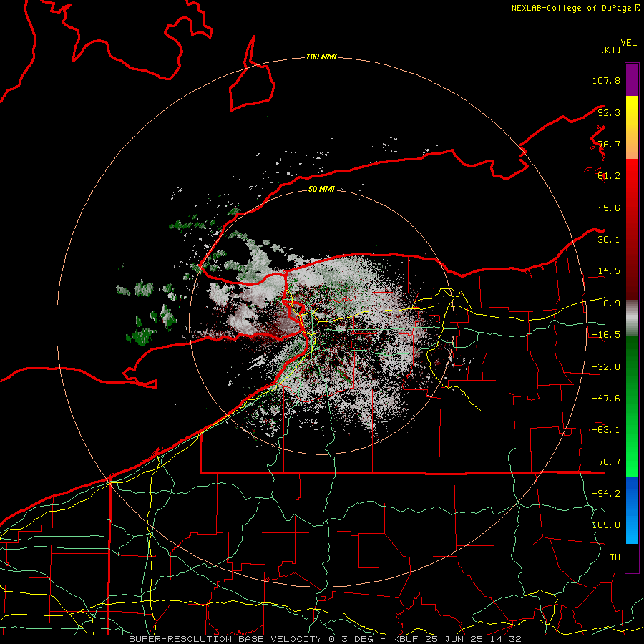Click the VEL legend title

628,43
